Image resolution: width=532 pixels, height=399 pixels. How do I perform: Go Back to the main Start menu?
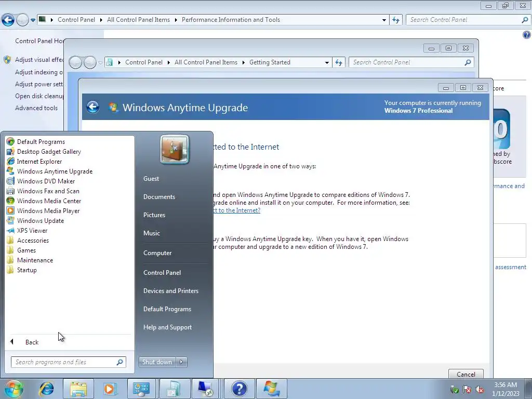(32, 342)
